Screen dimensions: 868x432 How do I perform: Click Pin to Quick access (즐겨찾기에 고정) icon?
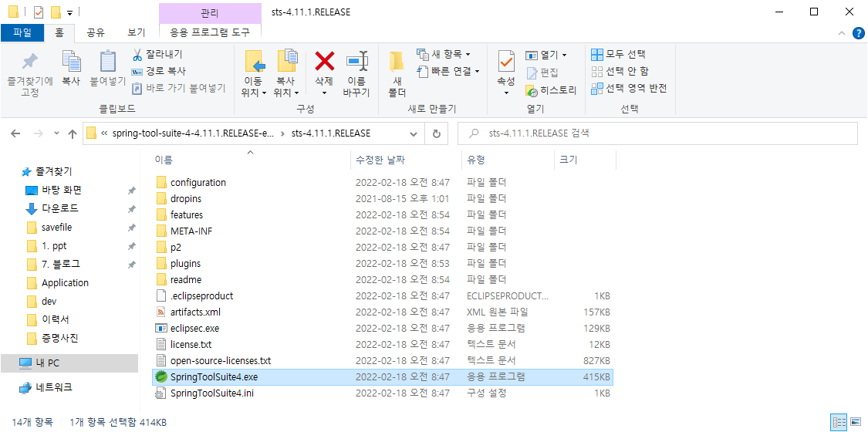click(30, 61)
